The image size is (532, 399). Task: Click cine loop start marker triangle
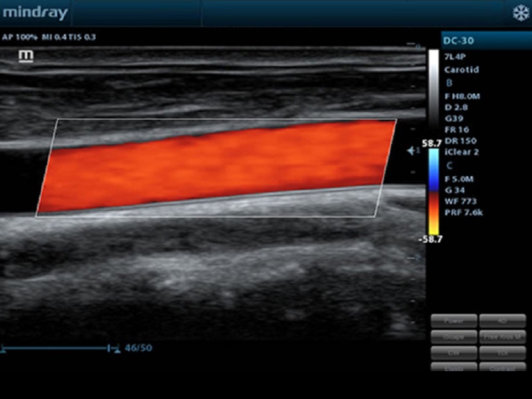coord(3,348)
